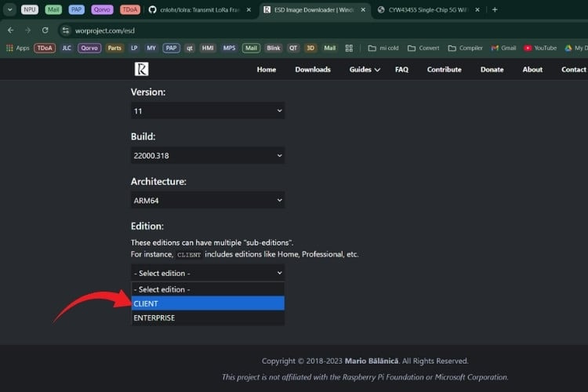Close the ESD Image Downloader tab
The width and height of the screenshot is (588, 392).
363,9
